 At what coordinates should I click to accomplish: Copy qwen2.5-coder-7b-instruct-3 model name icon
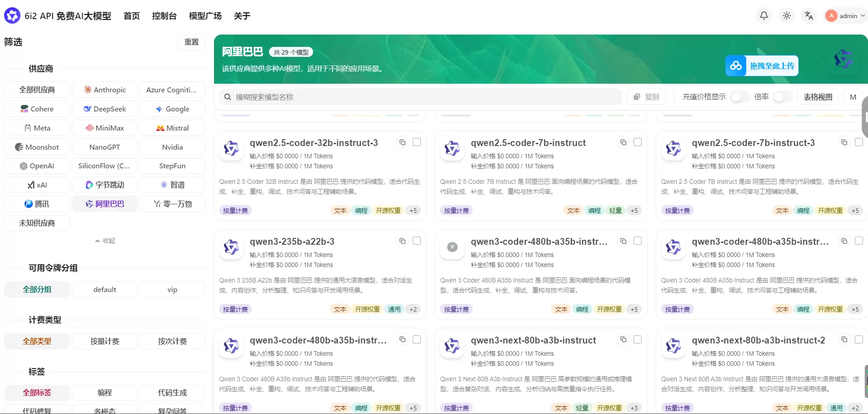tap(844, 142)
